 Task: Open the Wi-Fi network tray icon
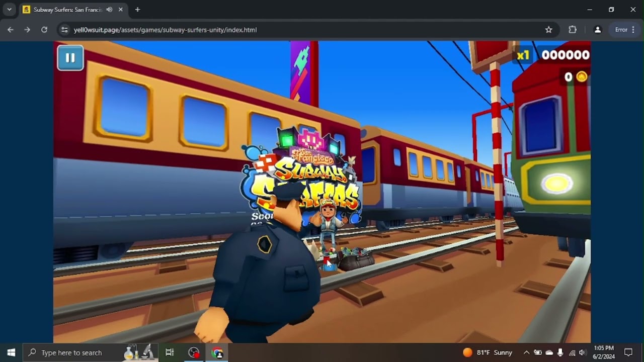(x=572, y=352)
